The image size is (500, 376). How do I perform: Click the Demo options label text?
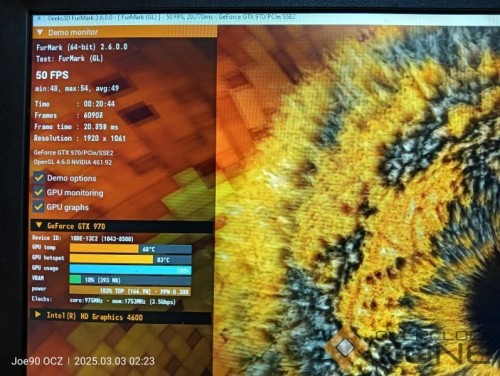coord(72,178)
